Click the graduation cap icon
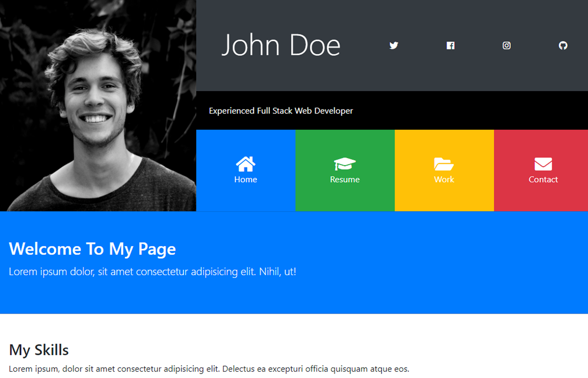Image resolution: width=588 pixels, height=378 pixels. point(345,164)
